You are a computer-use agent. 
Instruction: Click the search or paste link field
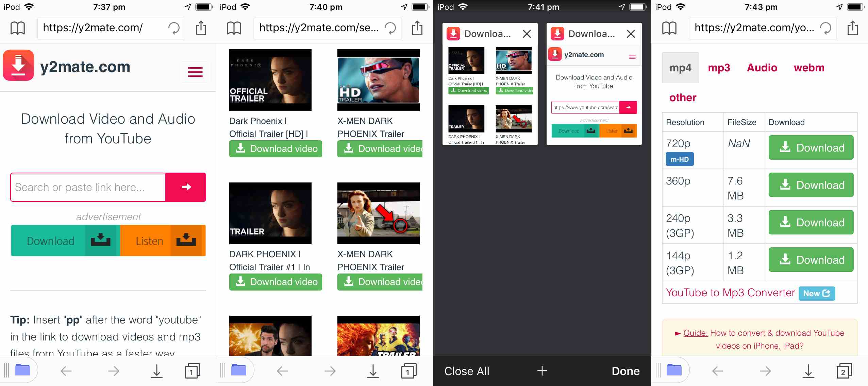88,187
